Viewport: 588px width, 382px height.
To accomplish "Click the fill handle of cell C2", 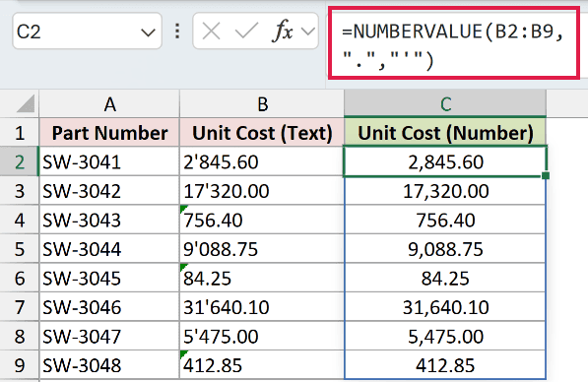I will (x=546, y=175).
